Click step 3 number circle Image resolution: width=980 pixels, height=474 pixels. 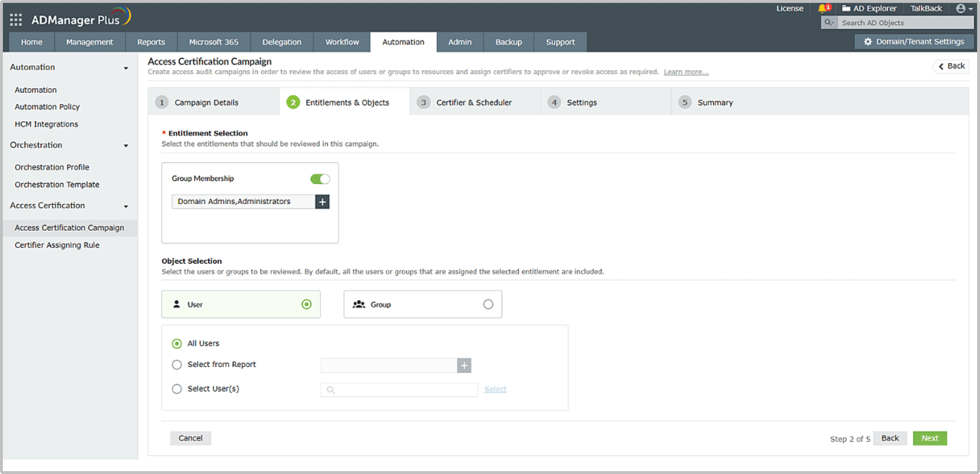pyautogui.click(x=423, y=102)
